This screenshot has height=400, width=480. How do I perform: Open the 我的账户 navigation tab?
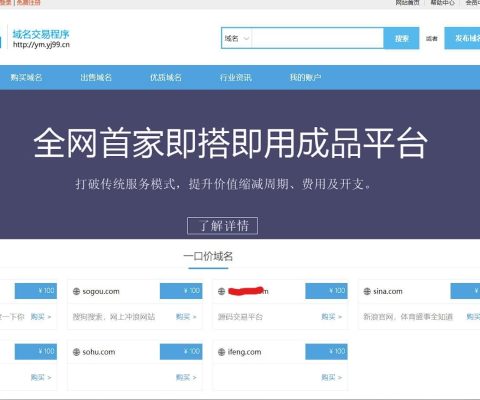(305, 78)
